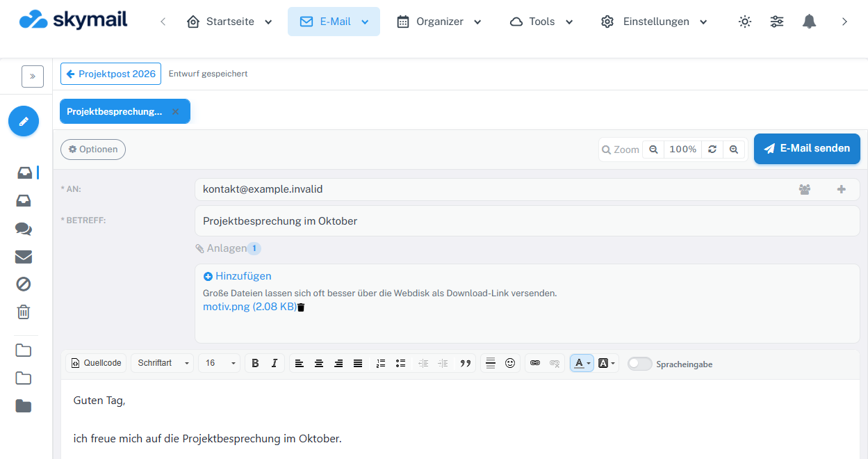Image resolution: width=868 pixels, height=459 pixels.
Task: Zoom in with the magnifier plus icon
Action: (x=733, y=149)
